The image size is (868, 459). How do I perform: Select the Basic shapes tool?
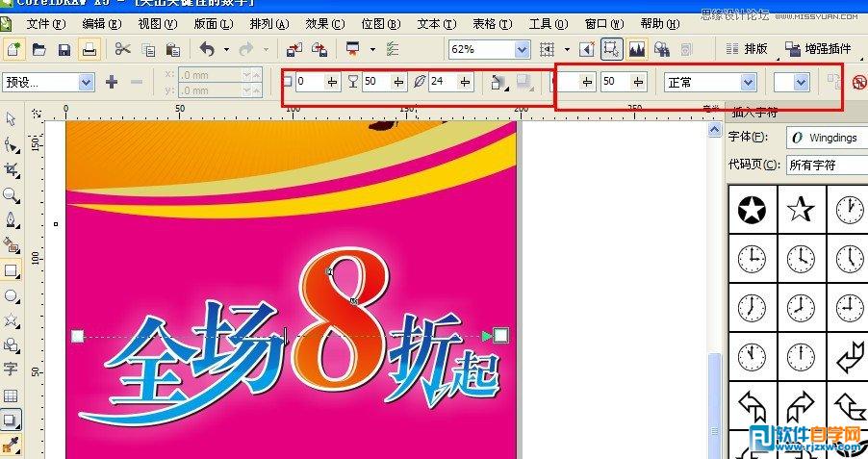click(12, 344)
